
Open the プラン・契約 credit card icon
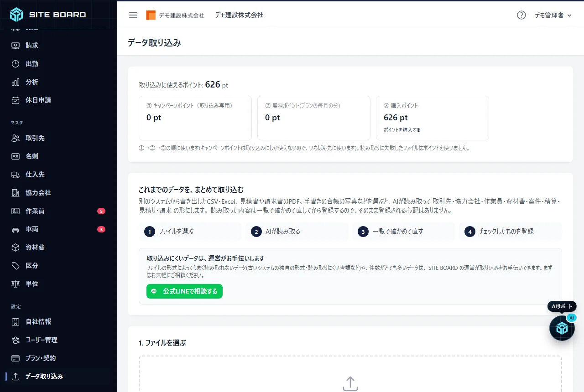click(16, 358)
